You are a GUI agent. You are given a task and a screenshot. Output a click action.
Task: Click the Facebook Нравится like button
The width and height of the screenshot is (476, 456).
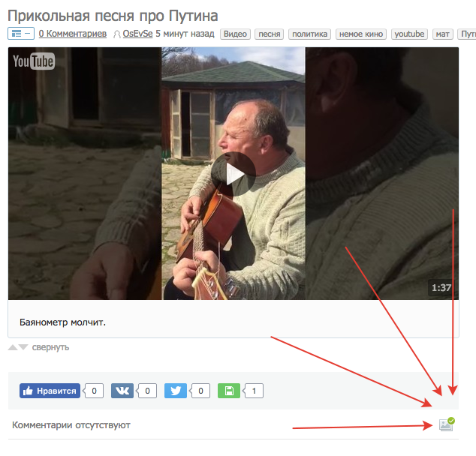click(x=50, y=391)
